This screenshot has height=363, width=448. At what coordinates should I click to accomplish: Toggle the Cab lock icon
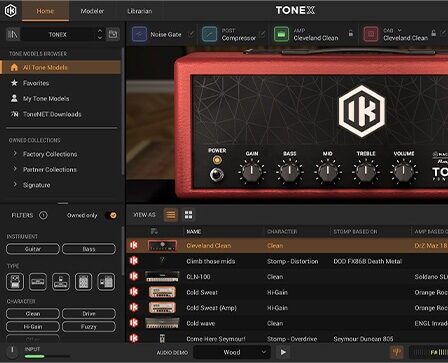pyautogui.click(x=433, y=33)
